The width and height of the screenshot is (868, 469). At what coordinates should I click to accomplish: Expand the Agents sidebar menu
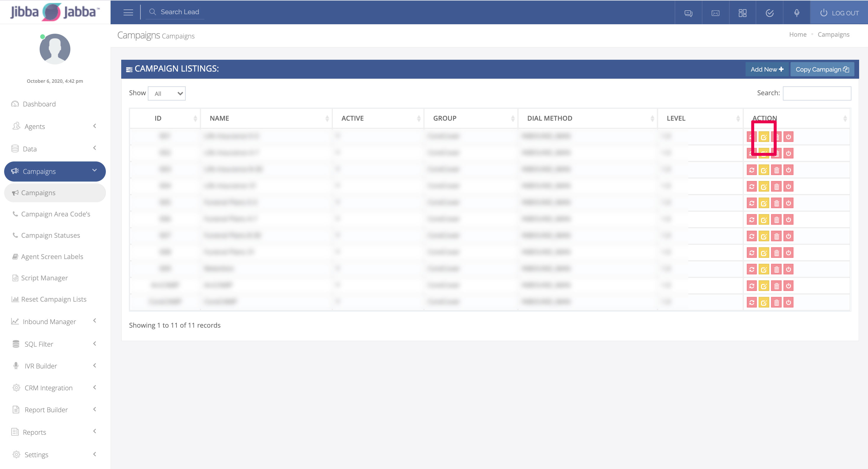[x=55, y=126]
